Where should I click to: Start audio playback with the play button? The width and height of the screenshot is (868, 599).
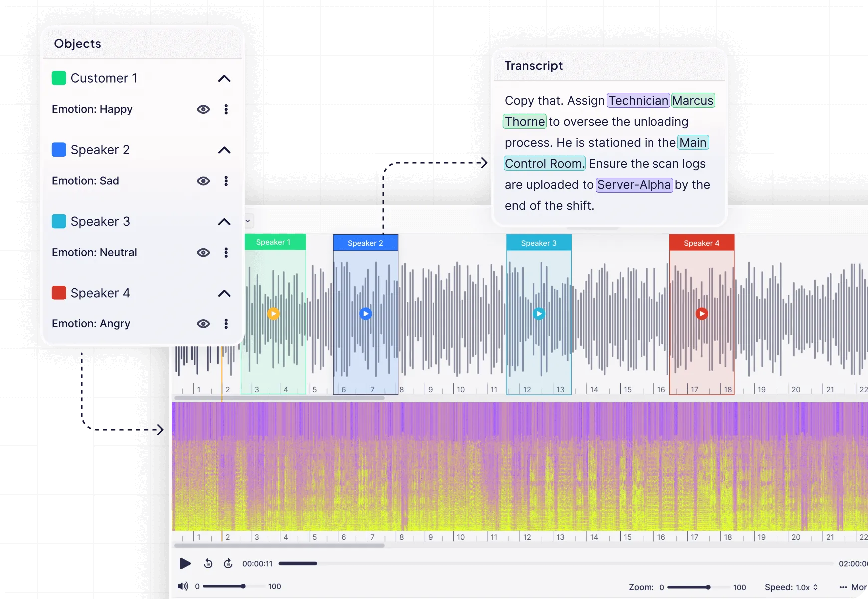pos(185,564)
